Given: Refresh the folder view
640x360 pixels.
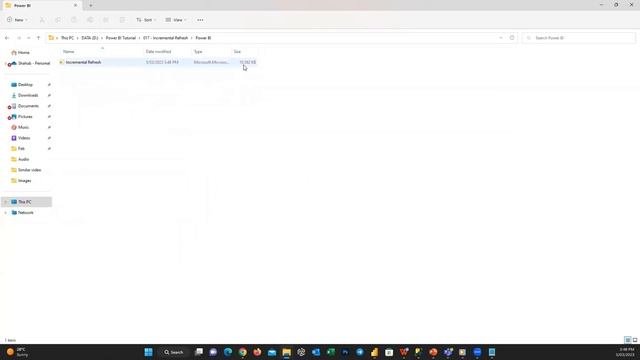Looking at the screenshot, I should coord(512,38).
